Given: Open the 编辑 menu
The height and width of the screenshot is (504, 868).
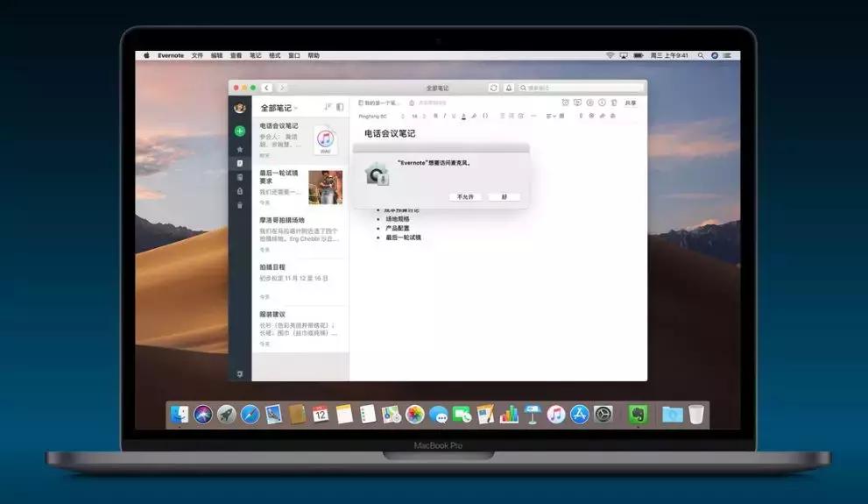Looking at the screenshot, I should coord(216,55).
